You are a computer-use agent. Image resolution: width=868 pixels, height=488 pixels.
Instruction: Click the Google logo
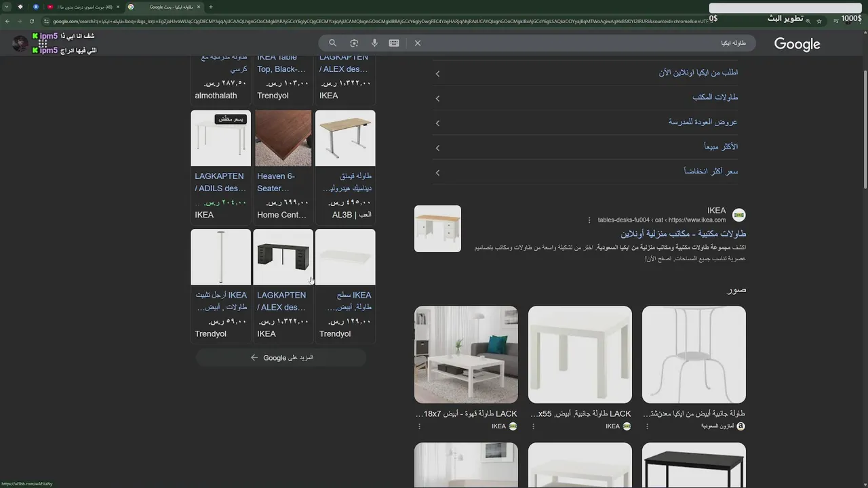pos(797,44)
